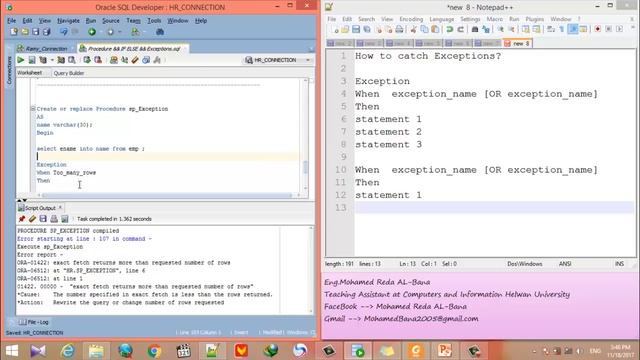Clear Script Output using the eraser icon
The width and height of the screenshot is (640, 360).
pos(32,219)
